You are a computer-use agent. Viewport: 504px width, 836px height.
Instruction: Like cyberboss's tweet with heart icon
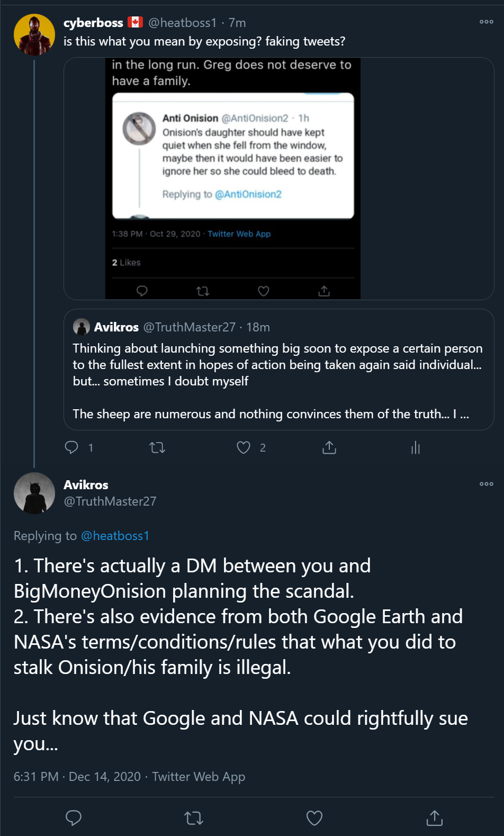244,448
